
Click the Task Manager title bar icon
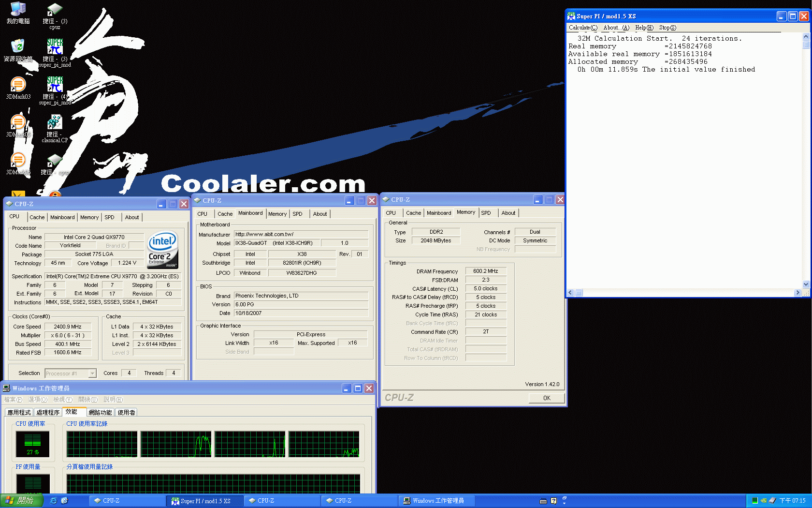coord(6,388)
